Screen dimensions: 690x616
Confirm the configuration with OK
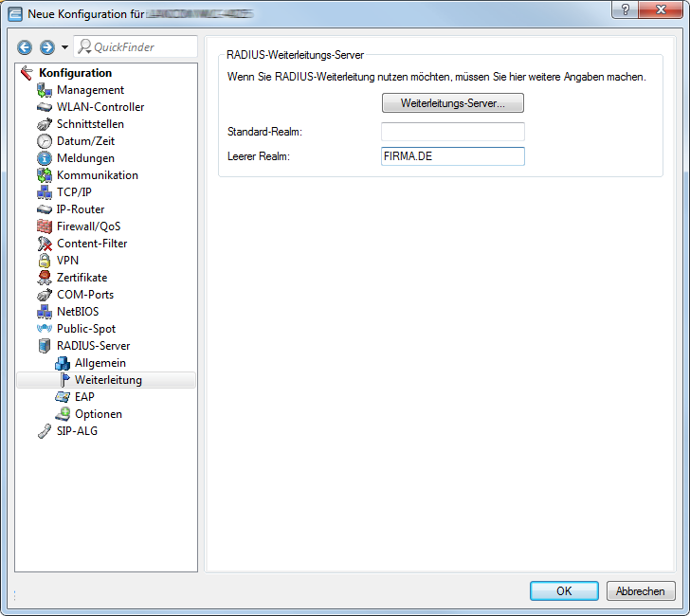[x=564, y=590]
